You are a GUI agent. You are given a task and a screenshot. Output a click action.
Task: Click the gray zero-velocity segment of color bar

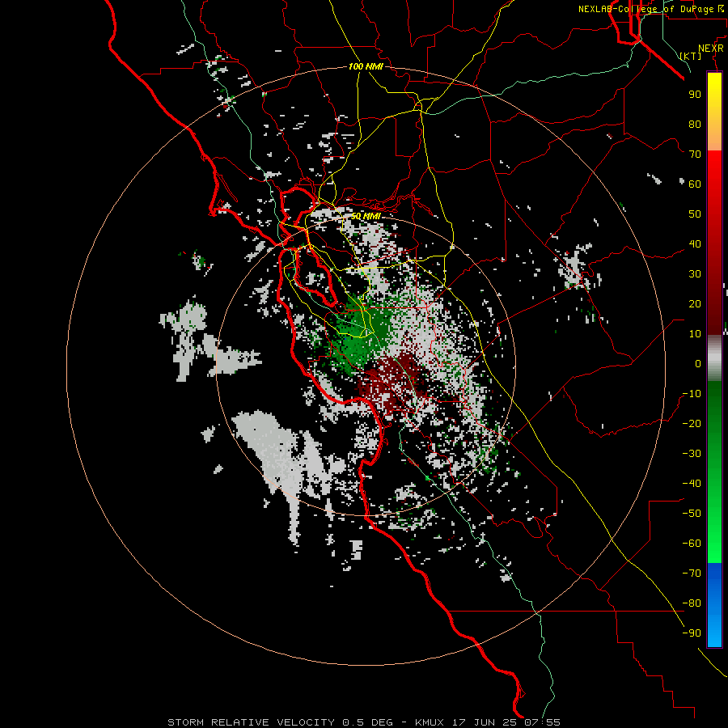coord(714,358)
